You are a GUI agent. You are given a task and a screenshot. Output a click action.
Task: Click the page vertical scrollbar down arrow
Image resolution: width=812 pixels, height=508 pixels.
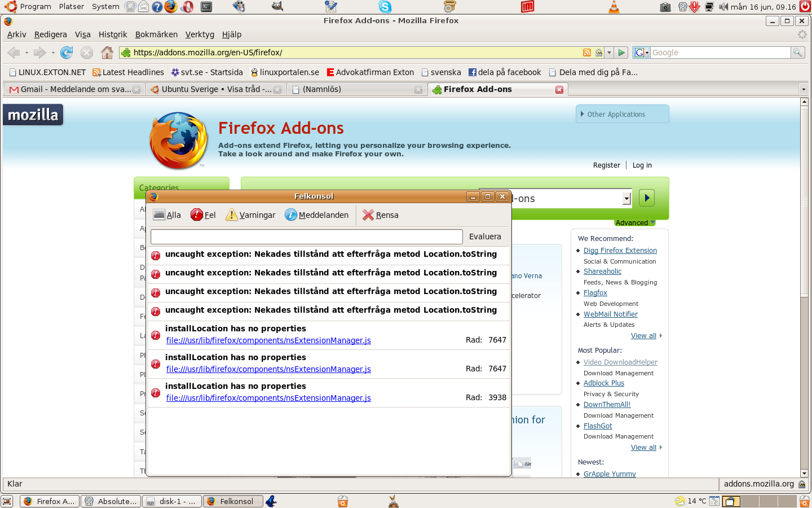tap(805, 473)
